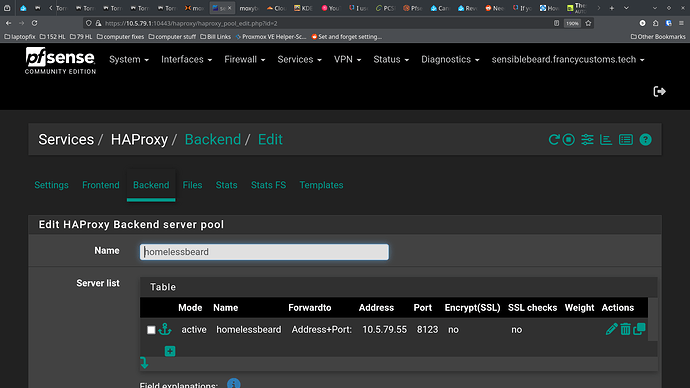This screenshot has width=690, height=388.
Task: Open a new browser tab
Action: [x=612, y=8]
